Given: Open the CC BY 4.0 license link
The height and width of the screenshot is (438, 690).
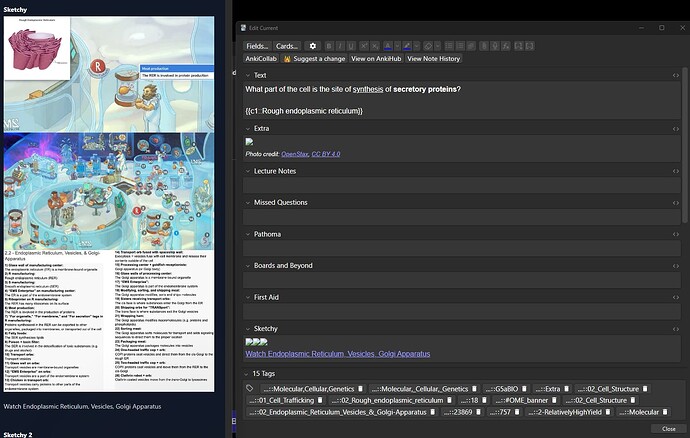Looking at the screenshot, I should (x=326, y=154).
